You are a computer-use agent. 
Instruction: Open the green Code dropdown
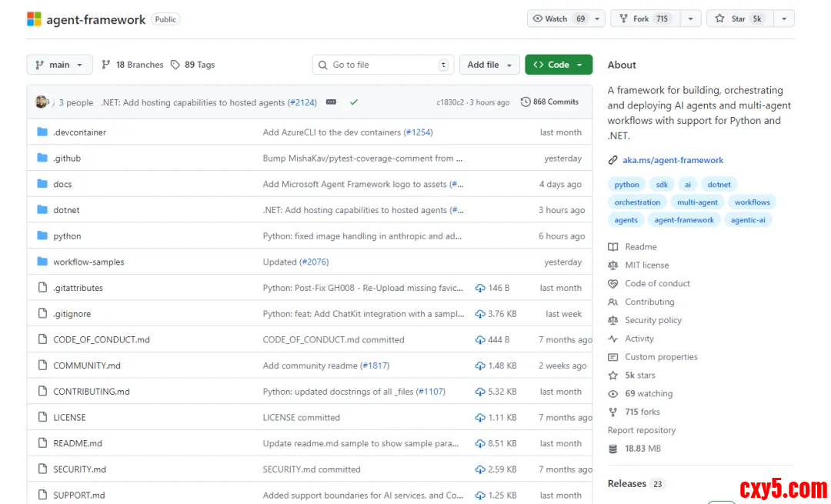tap(559, 65)
